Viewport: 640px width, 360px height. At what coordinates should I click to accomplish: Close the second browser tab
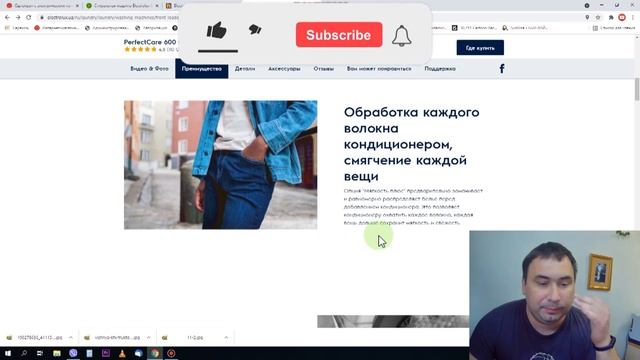point(157,6)
